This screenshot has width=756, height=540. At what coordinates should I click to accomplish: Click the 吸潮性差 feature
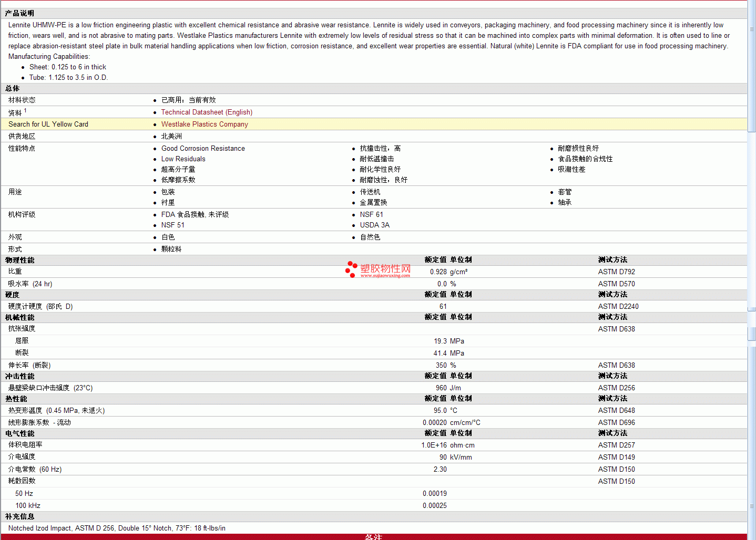(571, 169)
